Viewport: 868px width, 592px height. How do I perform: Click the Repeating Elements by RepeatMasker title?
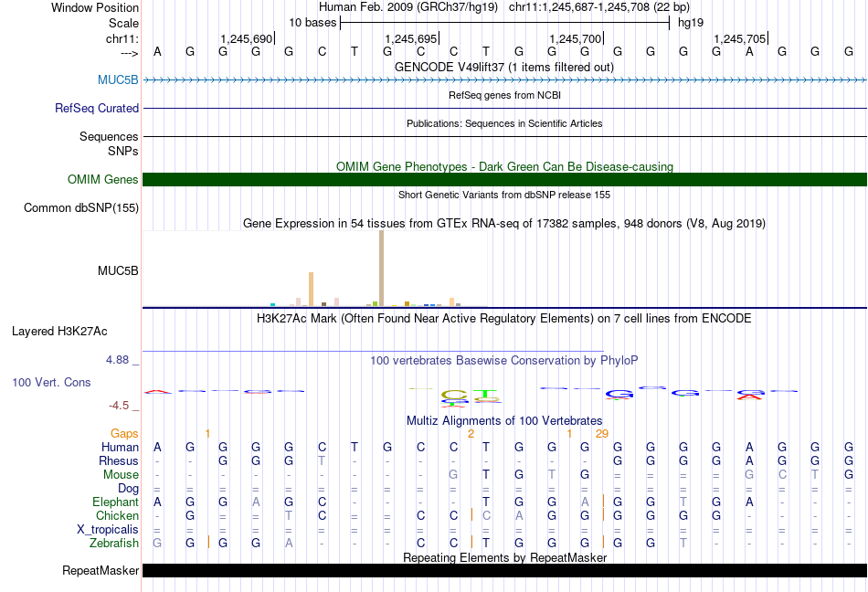pos(504,557)
